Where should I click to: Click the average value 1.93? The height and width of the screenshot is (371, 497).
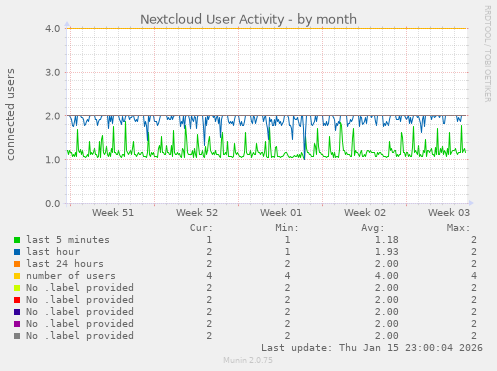click(x=387, y=252)
